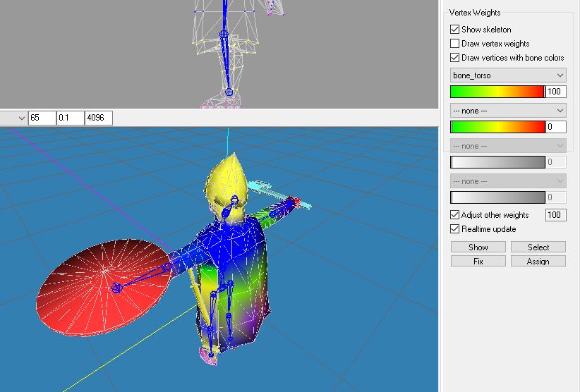Image resolution: width=580 pixels, height=392 pixels.
Task: Click the Show button
Action: click(x=478, y=247)
